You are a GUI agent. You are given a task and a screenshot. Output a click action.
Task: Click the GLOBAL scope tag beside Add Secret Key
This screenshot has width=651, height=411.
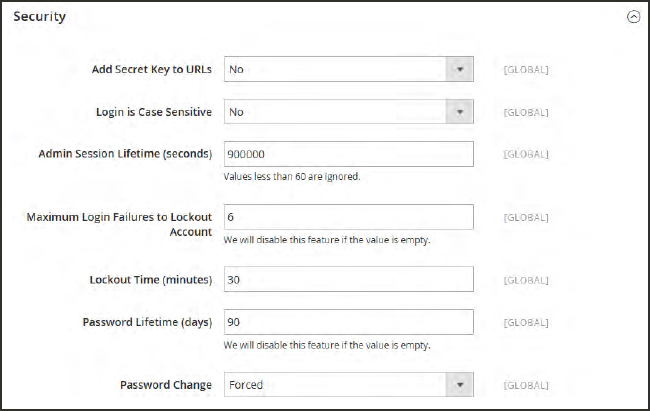pyautogui.click(x=525, y=69)
